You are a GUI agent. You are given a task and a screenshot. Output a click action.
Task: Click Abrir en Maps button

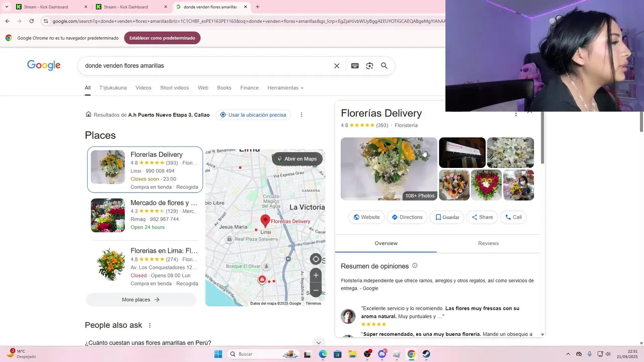297,159
